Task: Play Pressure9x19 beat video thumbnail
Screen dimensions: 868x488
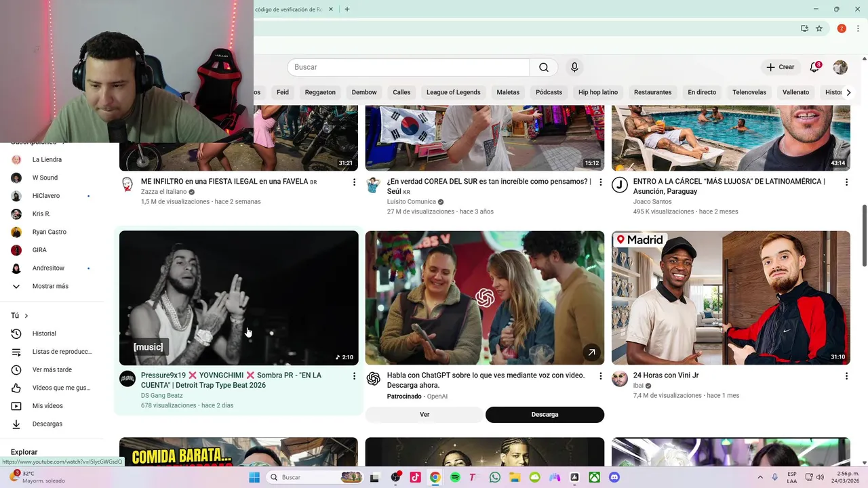Action: click(239, 298)
